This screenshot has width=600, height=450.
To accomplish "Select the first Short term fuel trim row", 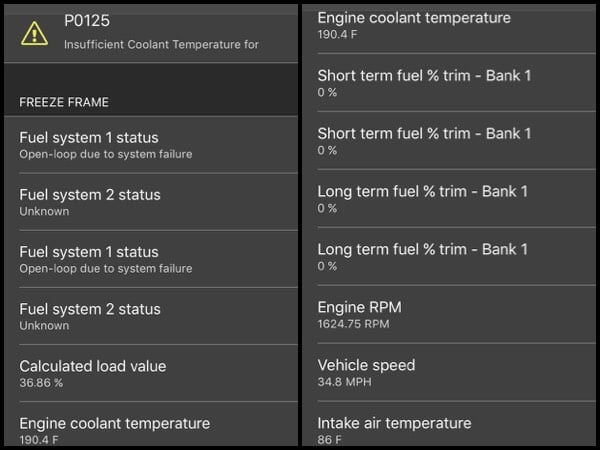I will click(x=448, y=83).
